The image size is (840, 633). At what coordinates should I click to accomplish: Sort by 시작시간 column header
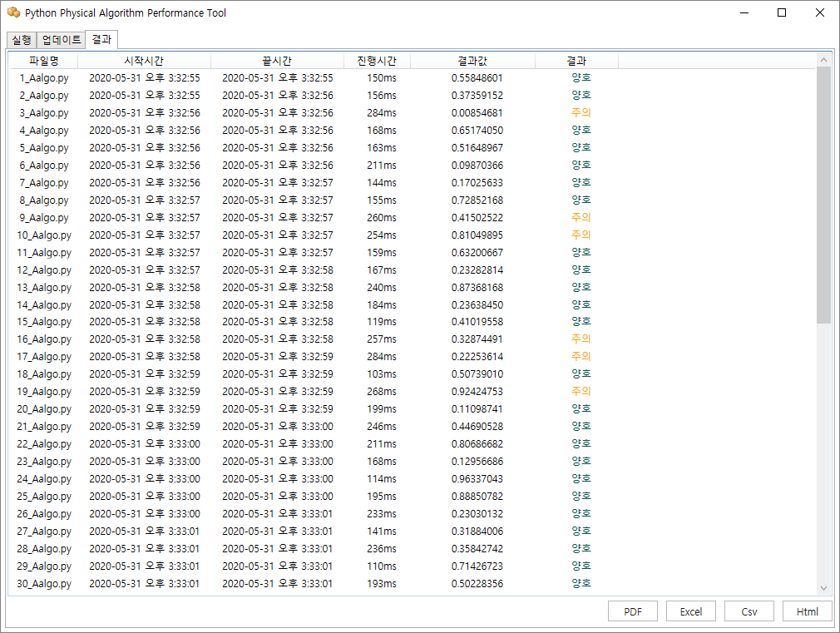coord(144,61)
